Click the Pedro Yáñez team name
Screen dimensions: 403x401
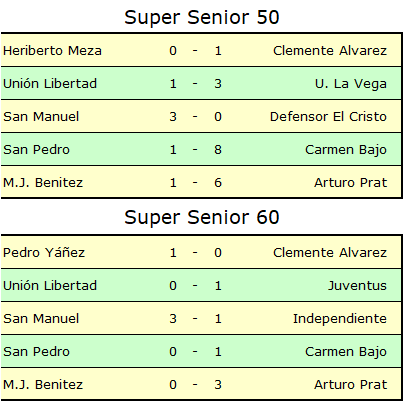click(44, 252)
